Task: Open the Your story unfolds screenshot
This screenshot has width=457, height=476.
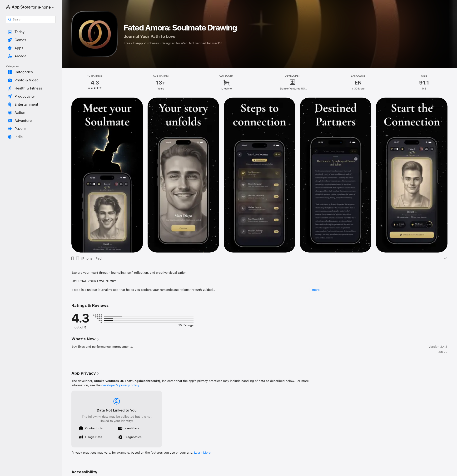Action: (183, 175)
